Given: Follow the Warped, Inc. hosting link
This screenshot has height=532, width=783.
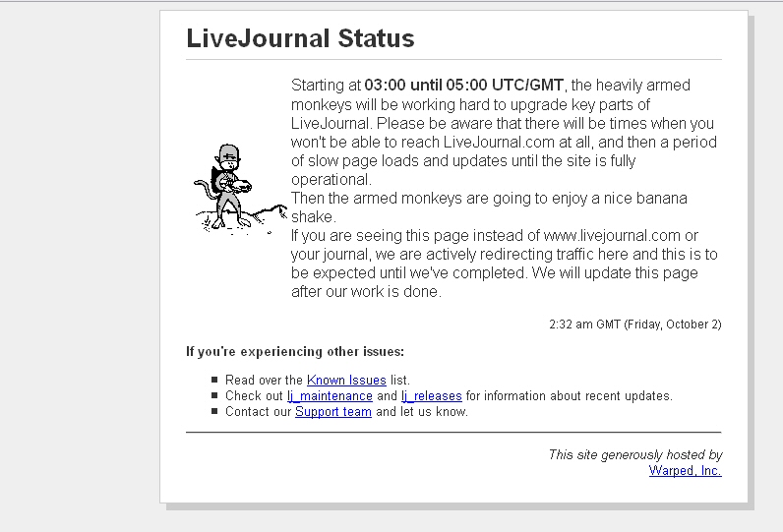Looking at the screenshot, I should click(685, 471).
